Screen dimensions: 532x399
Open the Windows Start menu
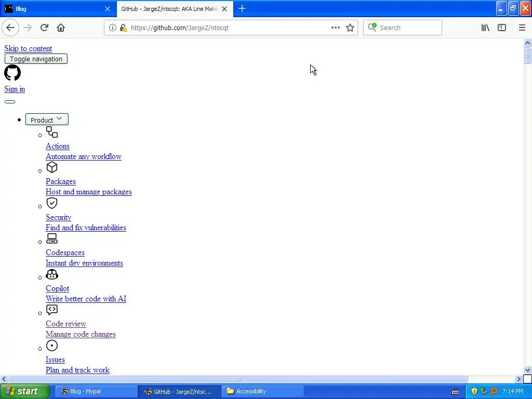(x=24, y=391)
